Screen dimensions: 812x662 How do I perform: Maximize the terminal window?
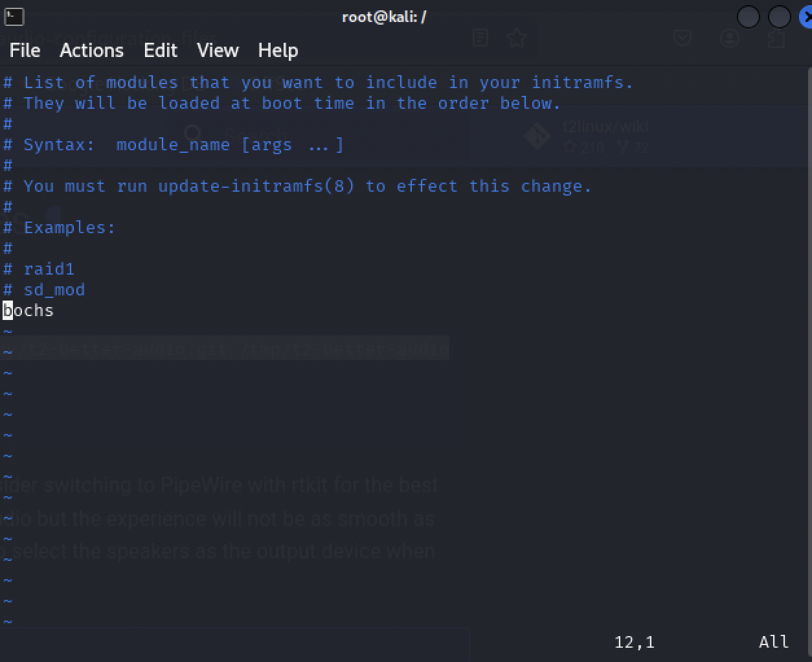(779, 17)
